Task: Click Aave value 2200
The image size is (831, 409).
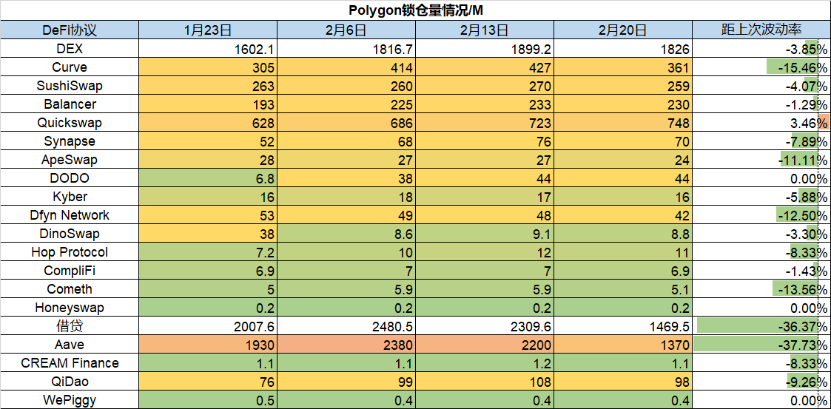Action: 484,344
